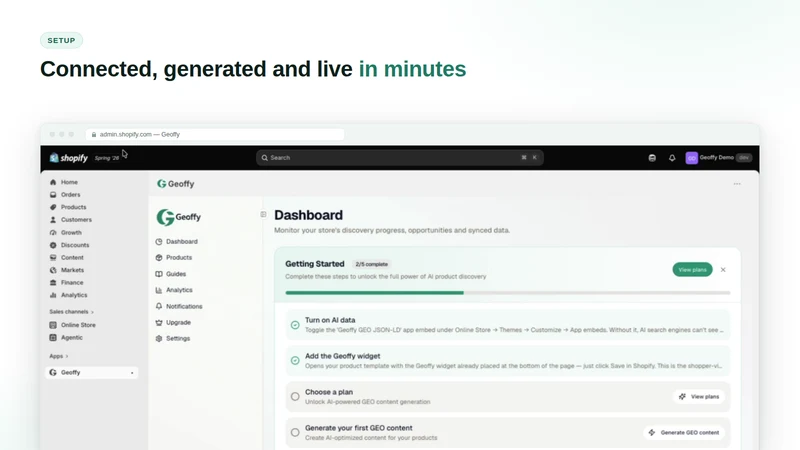
Task: Expand the Sales channels section
Action: pyautogui.click(x=71, y=312)
